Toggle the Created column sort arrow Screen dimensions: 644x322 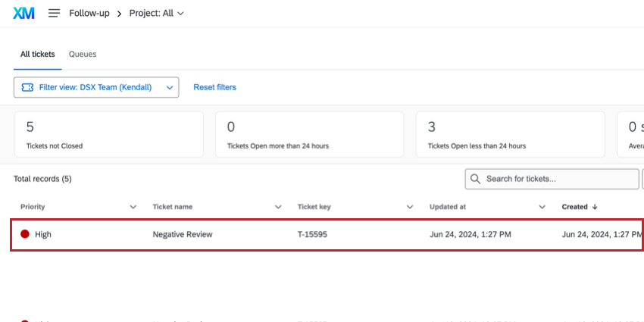(x=595, y=207)
